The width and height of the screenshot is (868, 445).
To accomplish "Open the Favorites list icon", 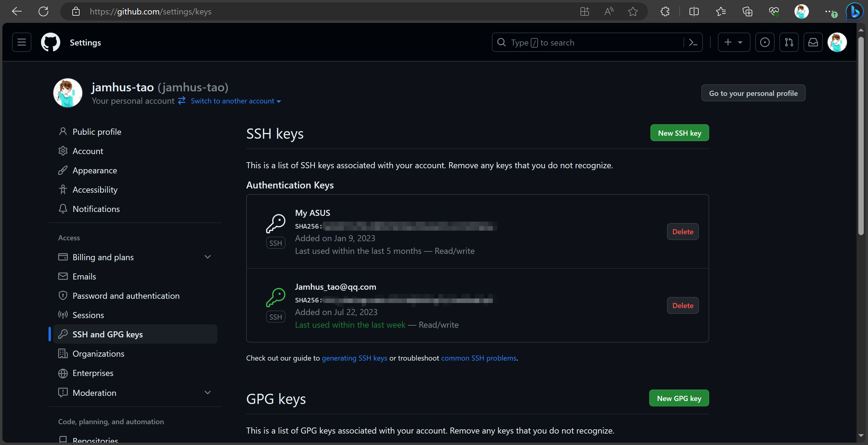I will (x=721, y=11).
